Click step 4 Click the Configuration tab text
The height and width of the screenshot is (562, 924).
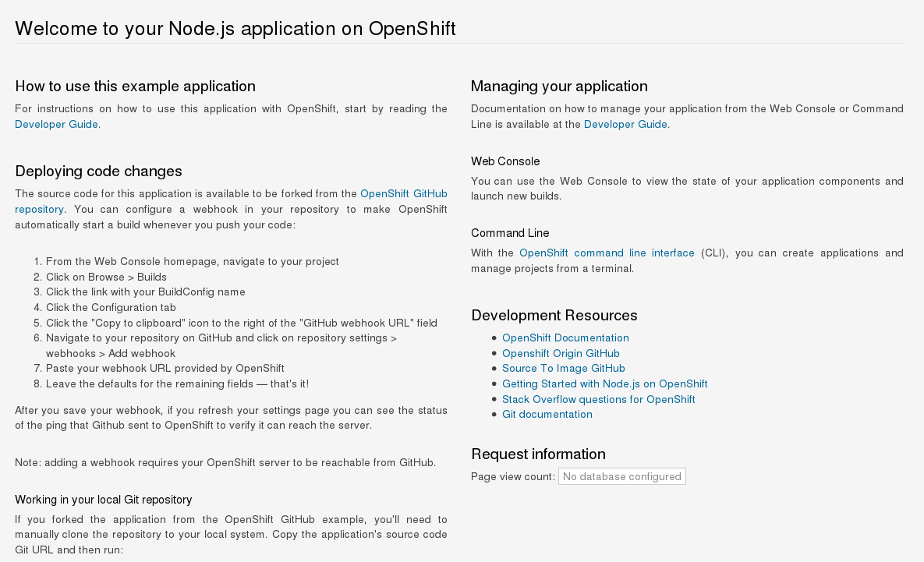(111, 308)
